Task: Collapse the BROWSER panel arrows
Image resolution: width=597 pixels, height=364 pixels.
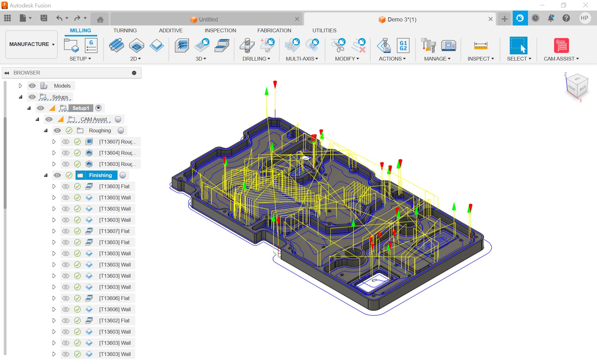Action: tap(7, 73)
